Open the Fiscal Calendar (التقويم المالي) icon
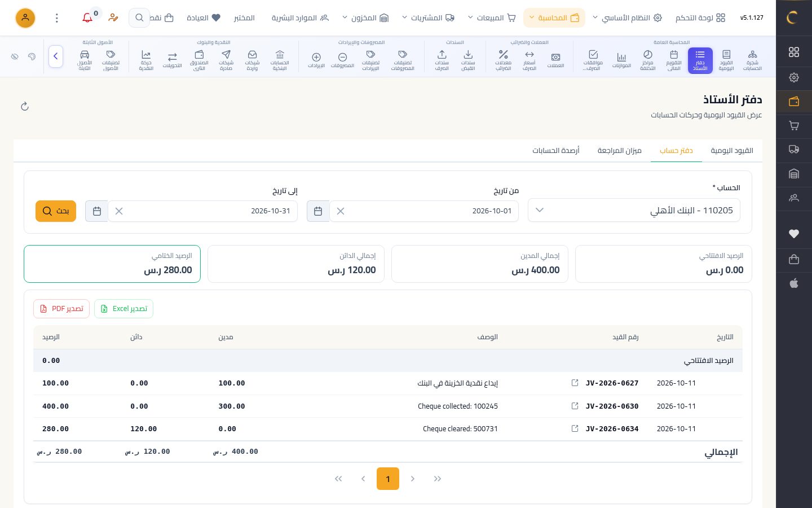The image size is (812, 508). tap(674, 60)
